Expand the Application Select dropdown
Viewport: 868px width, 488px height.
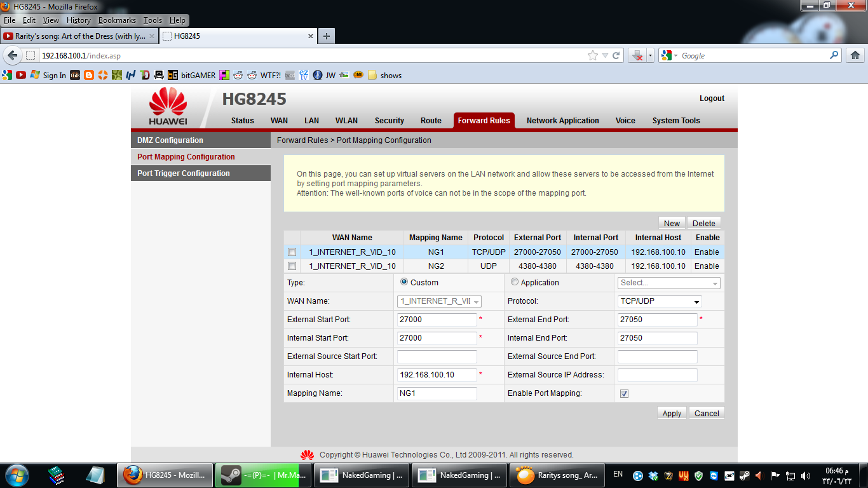tap(668, 283)
